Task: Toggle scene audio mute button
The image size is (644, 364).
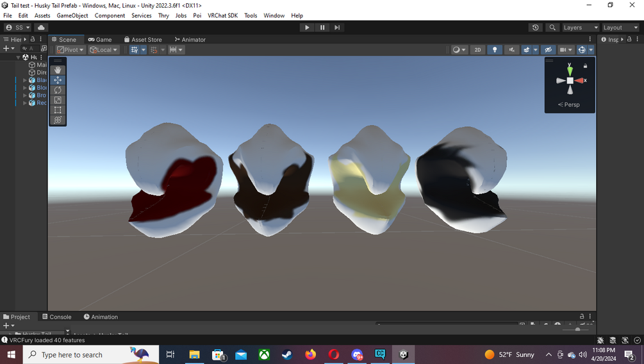Action: [x=511, y=50]
